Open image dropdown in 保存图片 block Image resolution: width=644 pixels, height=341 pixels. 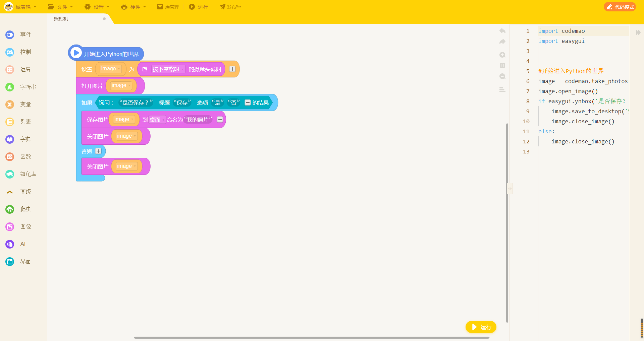pos(124,119)
